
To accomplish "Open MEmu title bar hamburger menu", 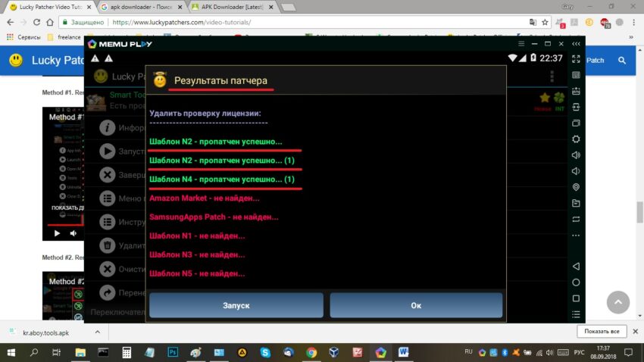I will coord(521,43).
